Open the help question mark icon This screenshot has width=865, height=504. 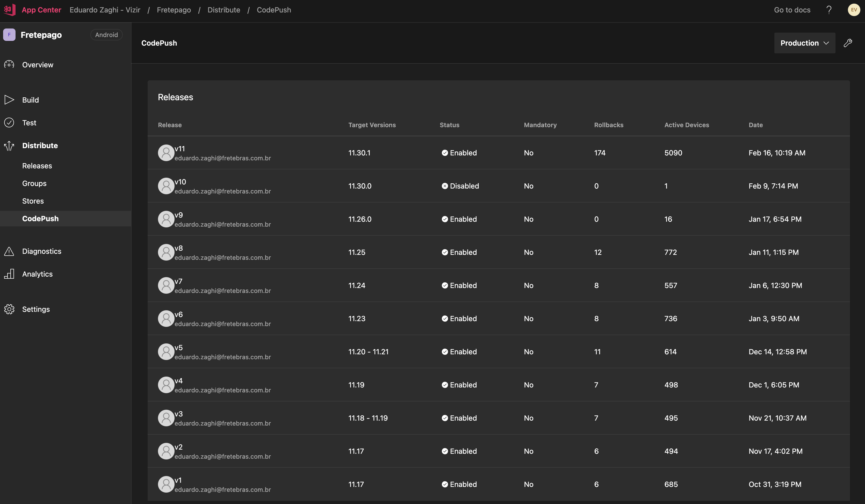click(x=829, y=10)
